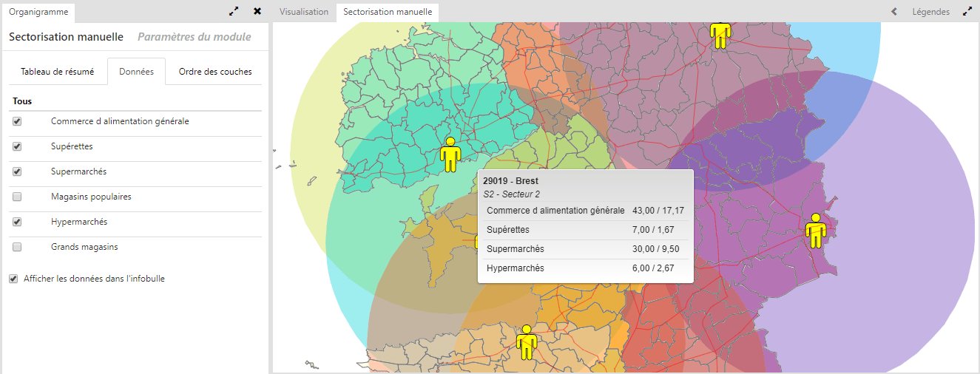The width and height of the screenshot is (980, 374).
Task: Uncheck Commerce d alimentation générale
Action: coord(17,121)
